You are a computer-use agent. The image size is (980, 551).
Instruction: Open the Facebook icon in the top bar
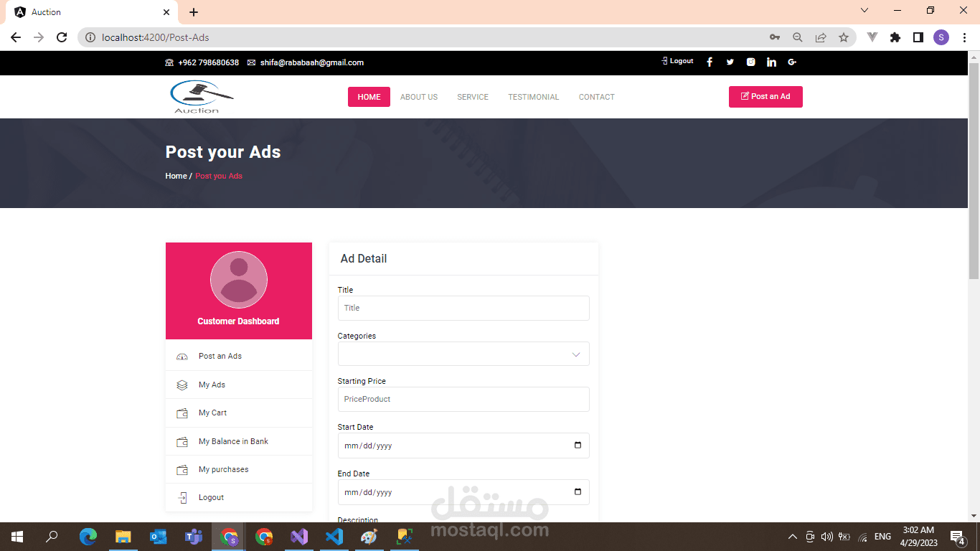point(710,62)
